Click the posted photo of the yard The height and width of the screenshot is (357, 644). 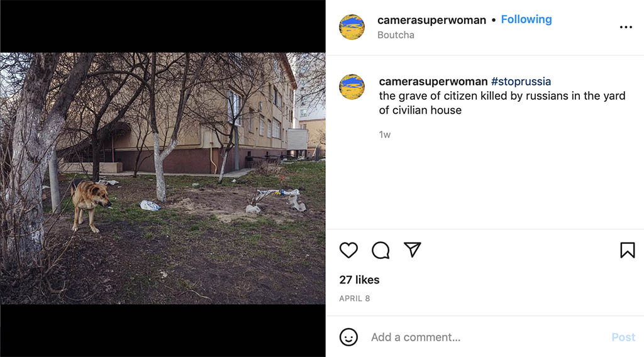(163, 178)
